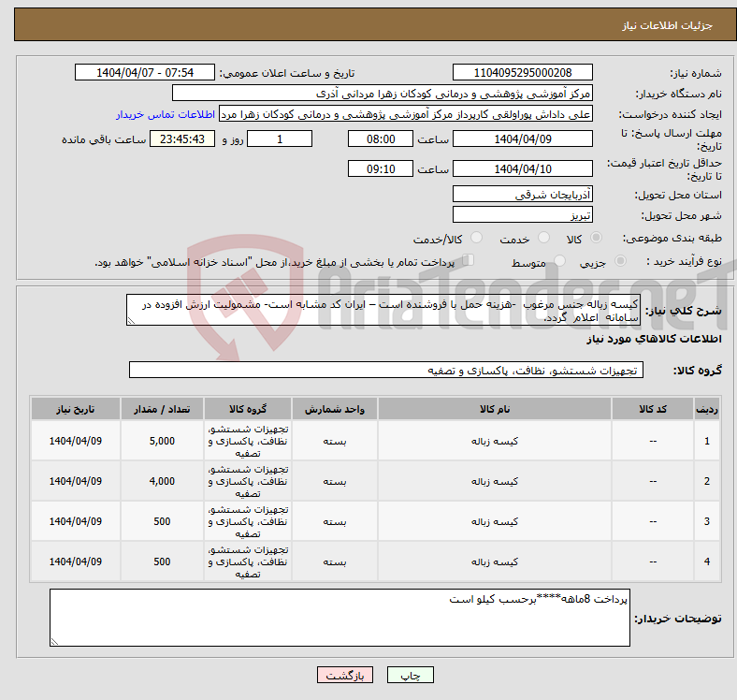The height and width of the screenshot is (700, 737).
Task: Click the 5,000 quantity cell
Action: [x=162, y=441]
